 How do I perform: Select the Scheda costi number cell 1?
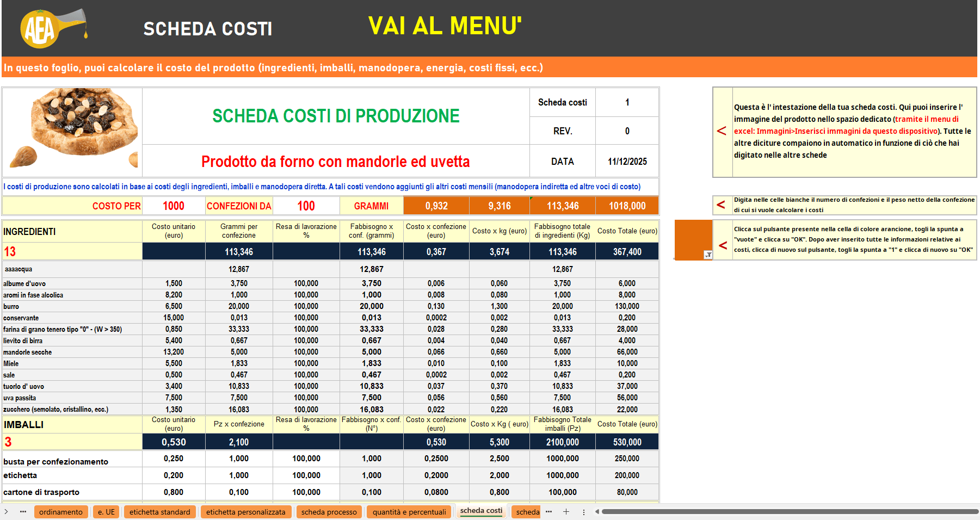point(627,102)
